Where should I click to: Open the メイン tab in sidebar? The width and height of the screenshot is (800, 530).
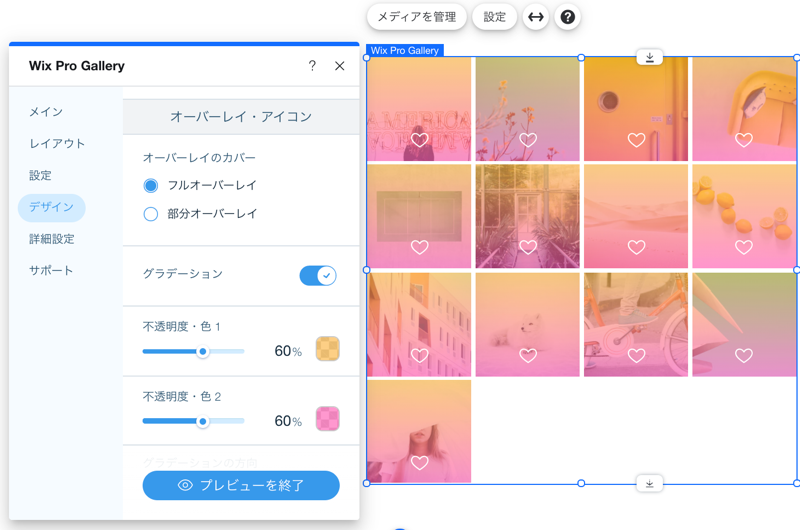coord(46,112)
